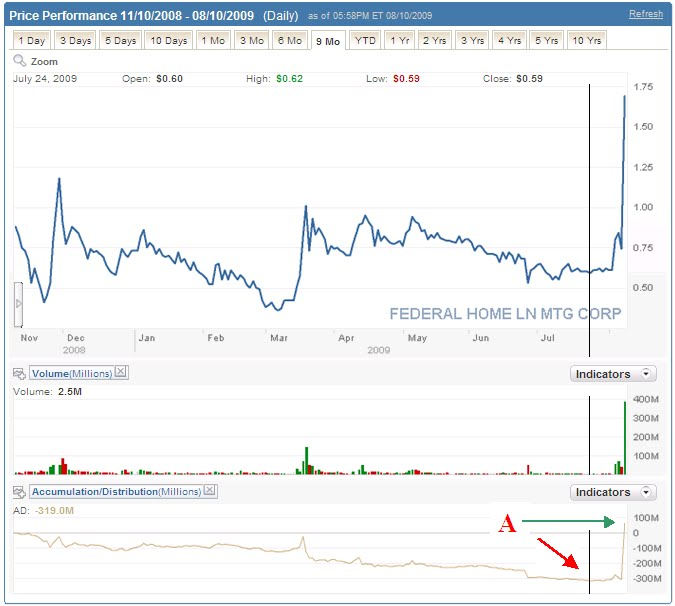The image size is (675, 606).
Task: Show the 6 Mo chart
Action: [x=290, y=40]
